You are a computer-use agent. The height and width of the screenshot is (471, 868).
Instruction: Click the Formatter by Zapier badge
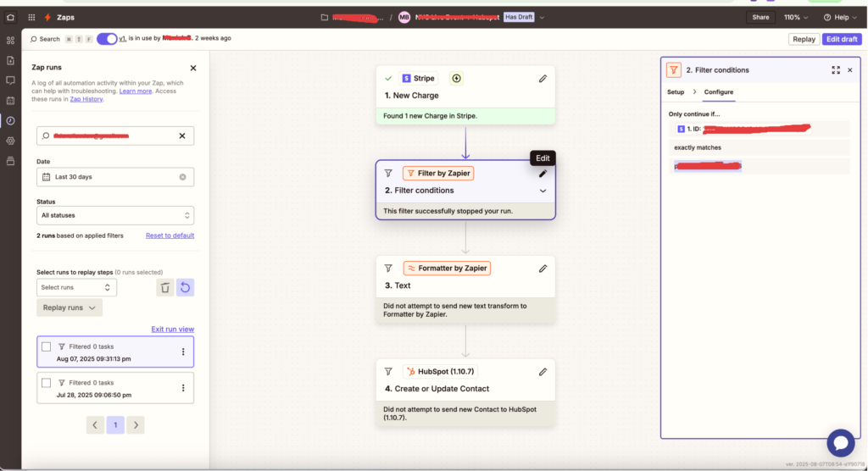pos(447,269)
